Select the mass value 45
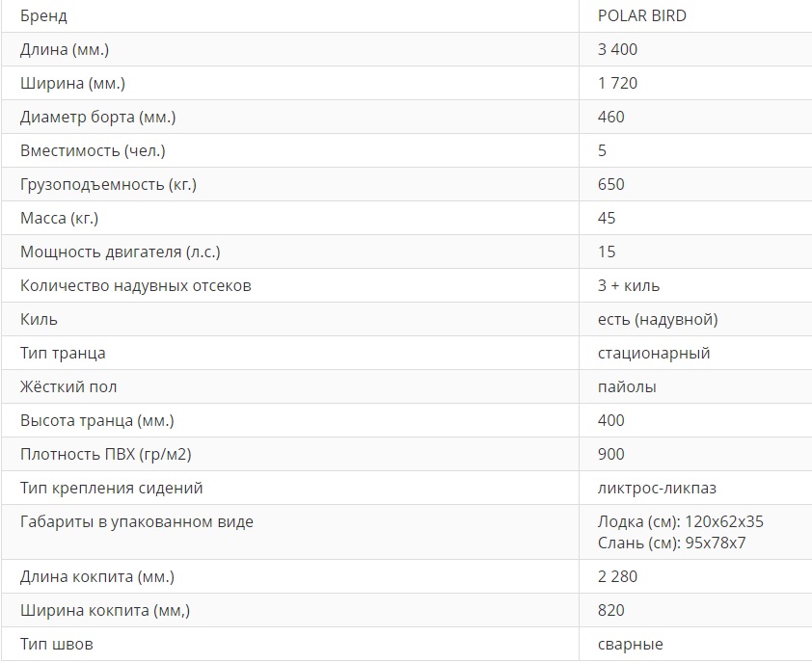 [607, 219]
